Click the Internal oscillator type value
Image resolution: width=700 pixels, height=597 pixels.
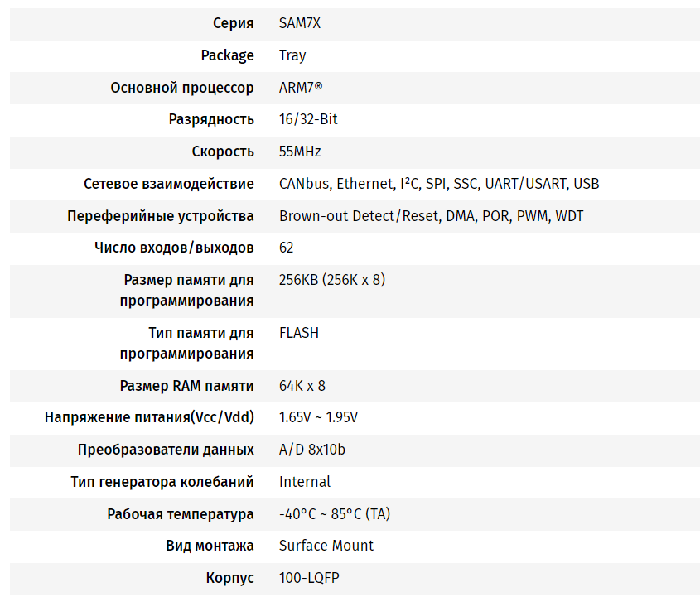[x=305, y=482]
